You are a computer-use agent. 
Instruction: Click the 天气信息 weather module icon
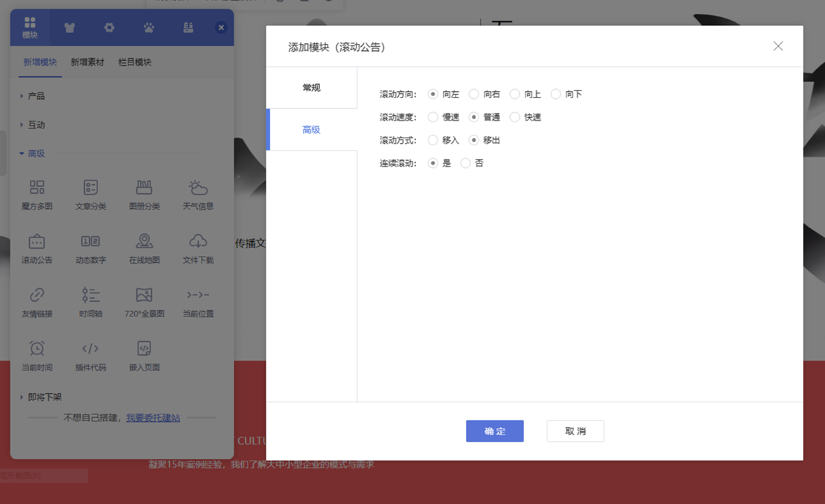pyautogui.click(x=198, y=188)
